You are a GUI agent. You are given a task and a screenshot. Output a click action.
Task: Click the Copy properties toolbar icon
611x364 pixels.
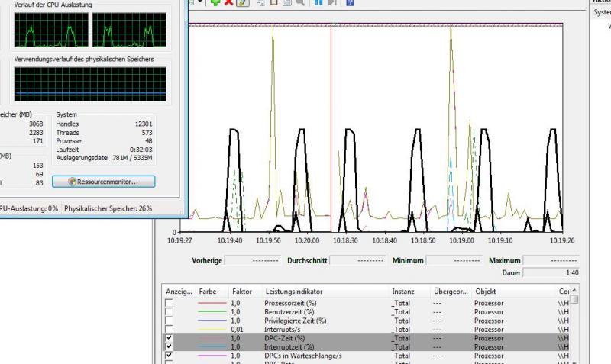tap(260, 2)
